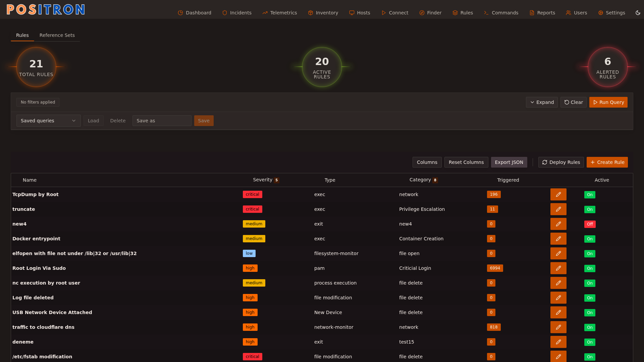
Task: Open edit pencil for new4 rule
Action: click(x=558, y=224)
